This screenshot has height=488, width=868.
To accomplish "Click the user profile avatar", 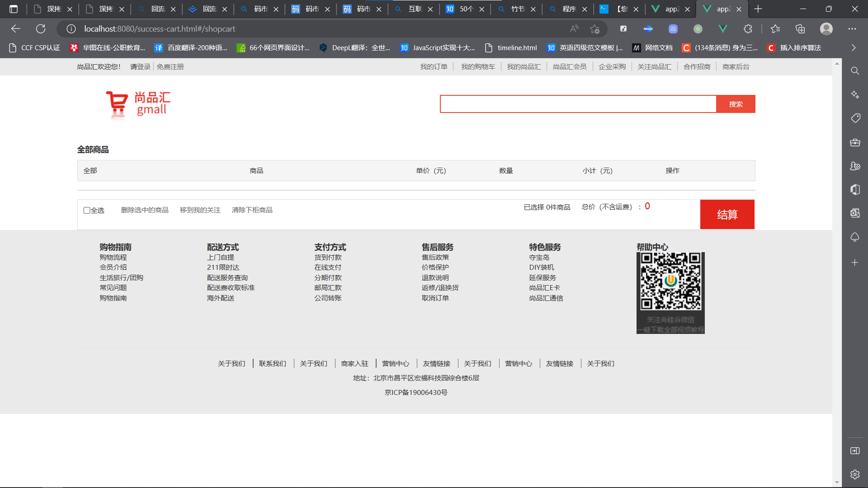I will (x=826, y=29).
